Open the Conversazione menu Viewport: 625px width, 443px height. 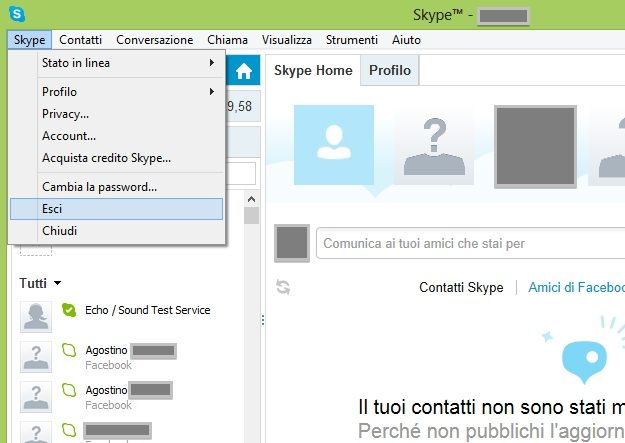[x=155, y=40]
